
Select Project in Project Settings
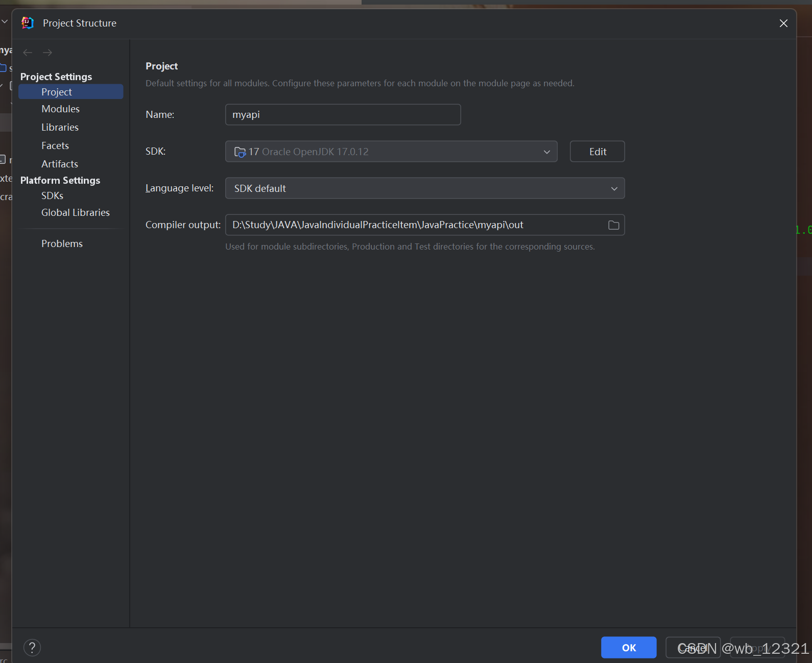(x=71, y=92)
